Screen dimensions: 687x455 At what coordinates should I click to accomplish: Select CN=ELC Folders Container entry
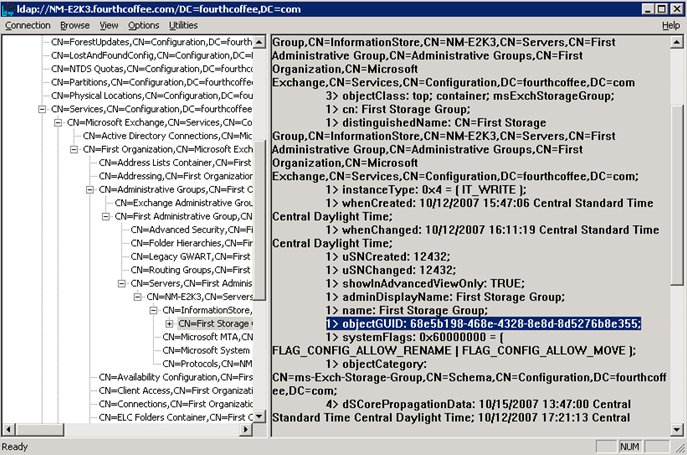click(x=175, y=417)
